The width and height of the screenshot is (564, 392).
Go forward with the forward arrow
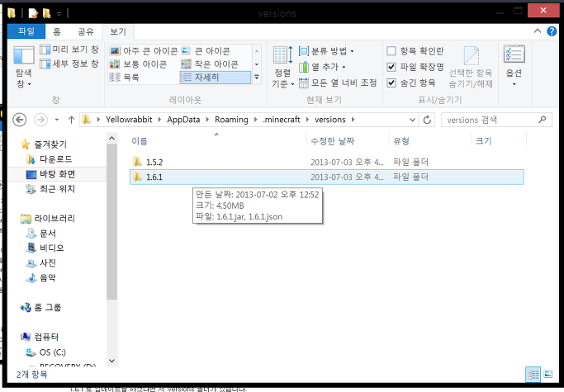[40, 120]
